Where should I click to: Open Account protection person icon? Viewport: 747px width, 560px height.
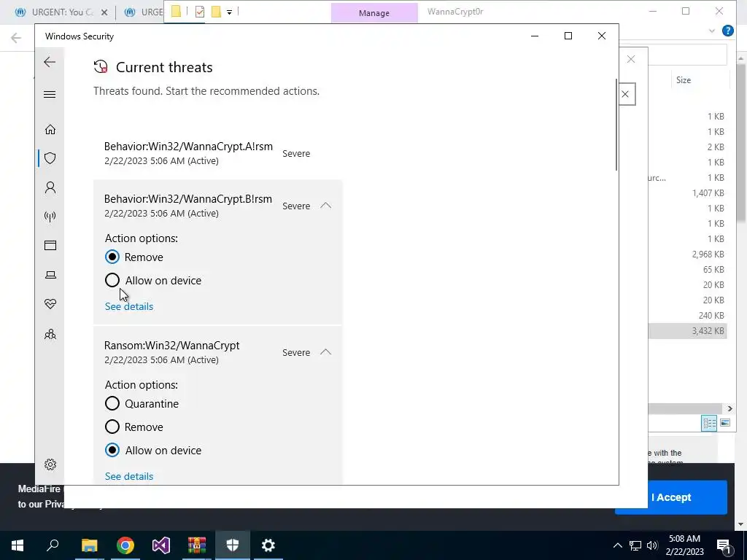50,187
